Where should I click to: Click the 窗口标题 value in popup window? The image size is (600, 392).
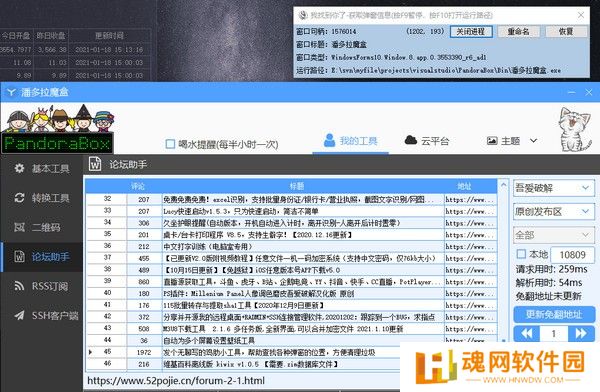coord(349,44)
